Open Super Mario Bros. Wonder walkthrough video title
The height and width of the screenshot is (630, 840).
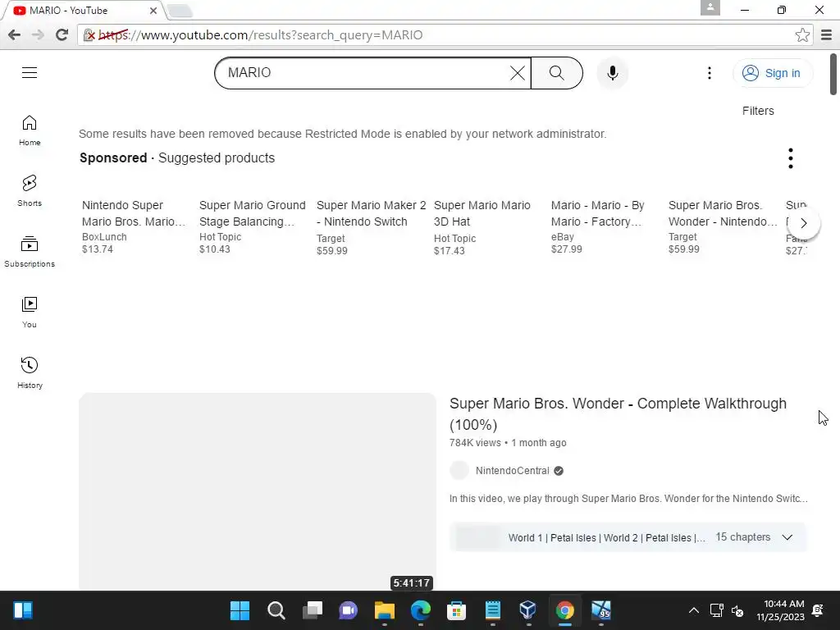tap(618, 413)
